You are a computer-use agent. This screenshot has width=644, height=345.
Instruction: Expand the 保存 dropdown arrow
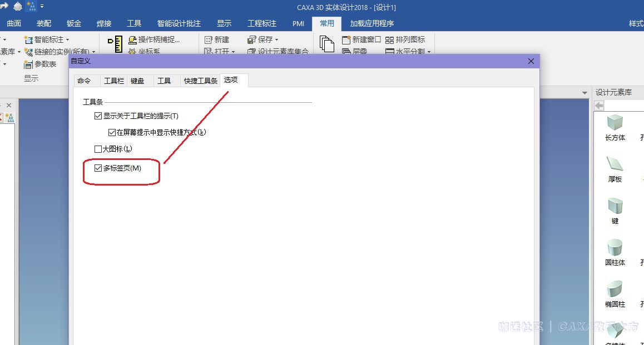click(x=276, y=40)
